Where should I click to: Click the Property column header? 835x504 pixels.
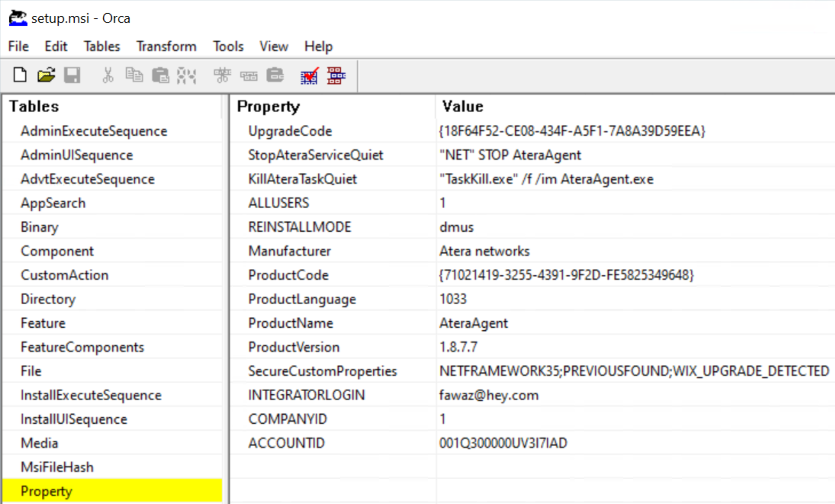tap(269, 106)
